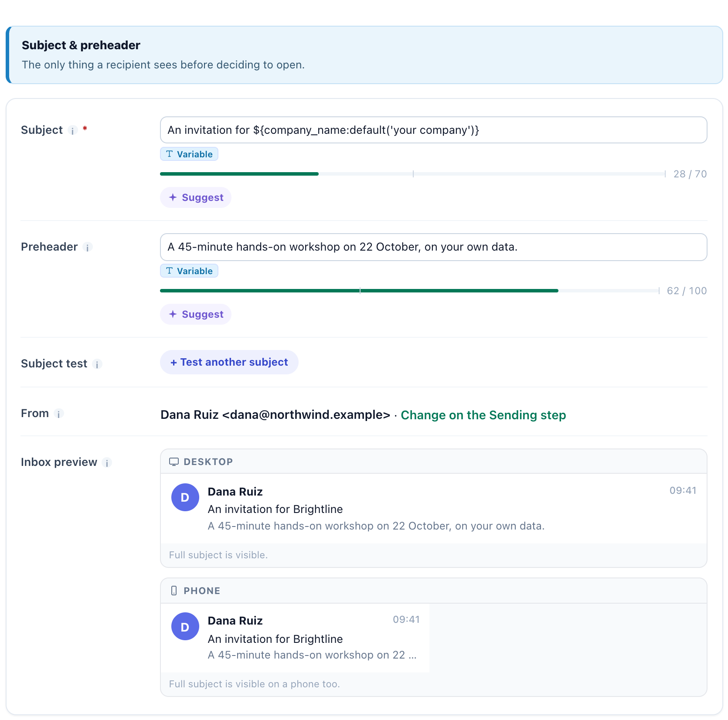This screenshot has height=720, width=728.
Task: Click the 28 / 70 character counter
Action: pyautogui.click(x=690, y=174)
